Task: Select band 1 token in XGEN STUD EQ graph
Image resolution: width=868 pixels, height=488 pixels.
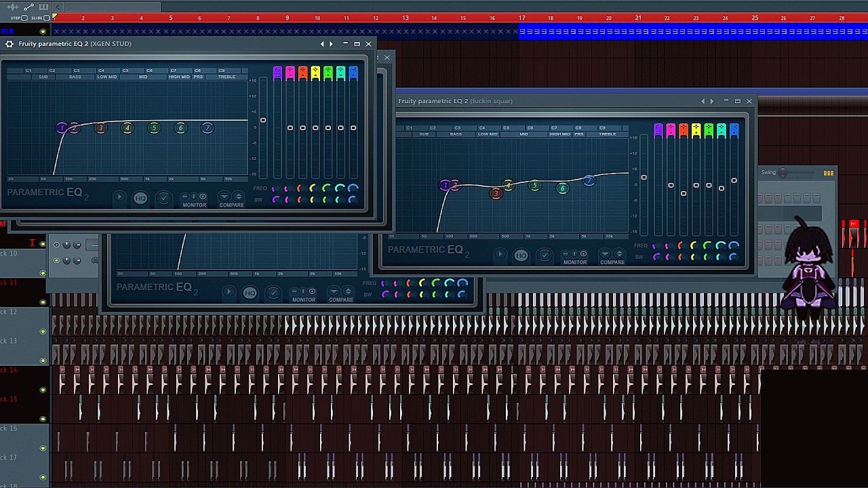Action: (62, 127)
